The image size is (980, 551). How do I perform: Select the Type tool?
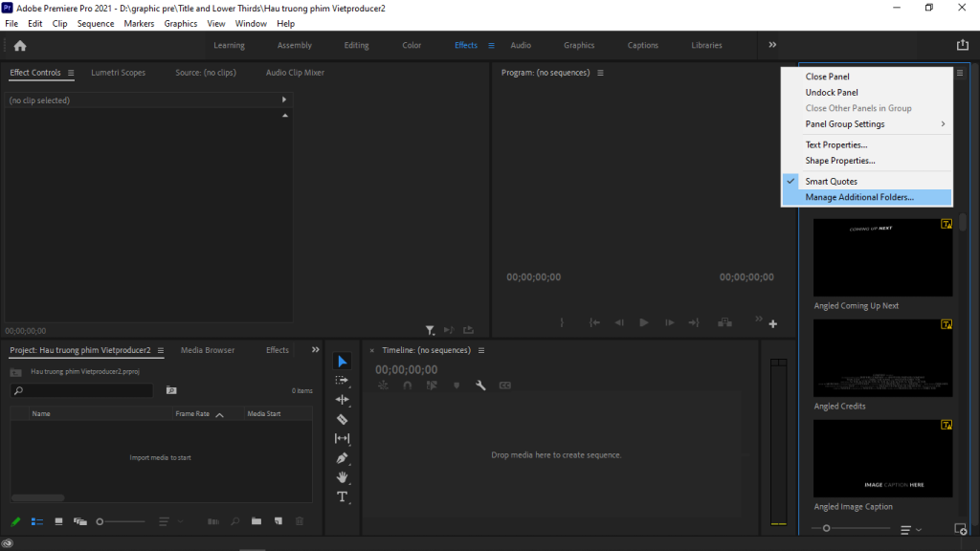pos(342,496)
